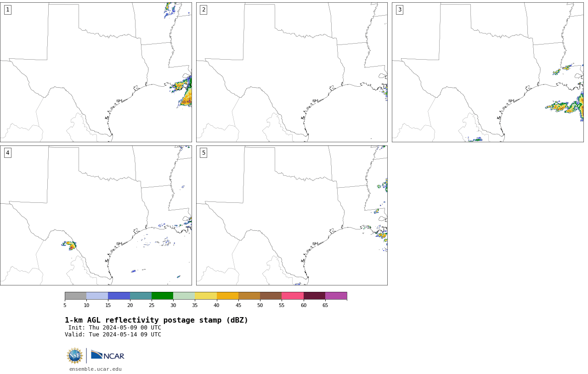Open postage stamp map number 2
The width and height of the screenshot is (588, 374).
point(292,72)
